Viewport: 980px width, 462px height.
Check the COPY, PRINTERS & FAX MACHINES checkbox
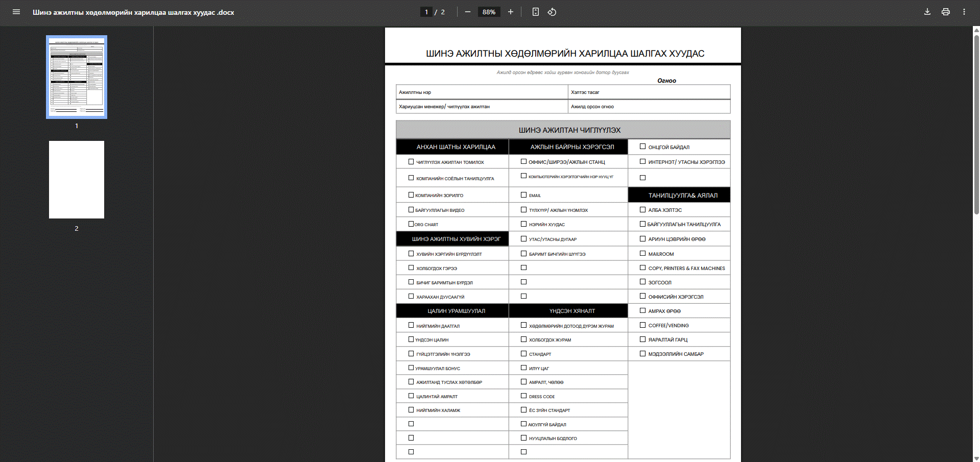pyautogui.click(x=643, y=268)
